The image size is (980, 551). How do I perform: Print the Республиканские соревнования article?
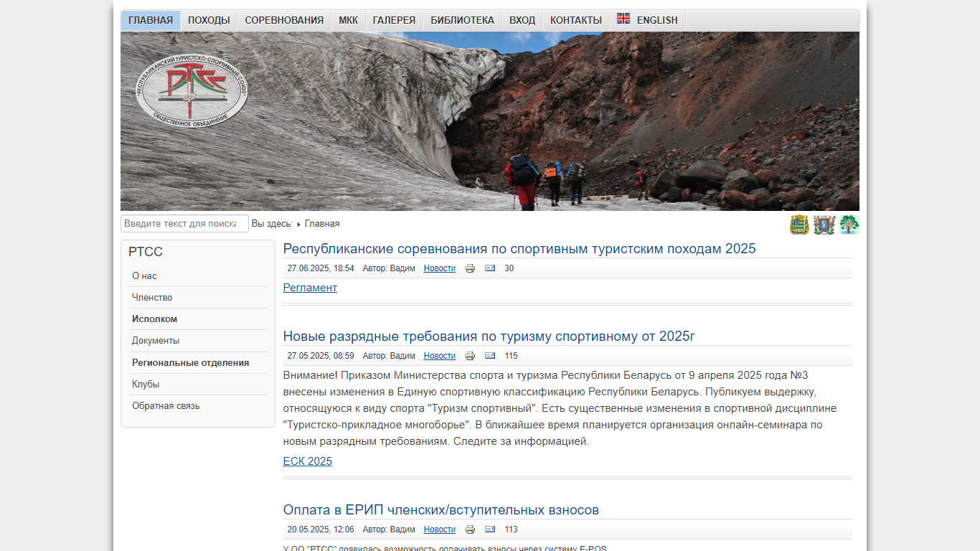tap(470, 268)
